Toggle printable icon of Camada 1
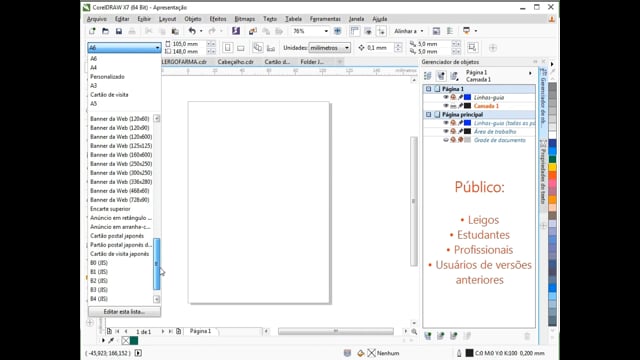Image resolution: width=640 pixels, height=360 pixels. (453, 106)
